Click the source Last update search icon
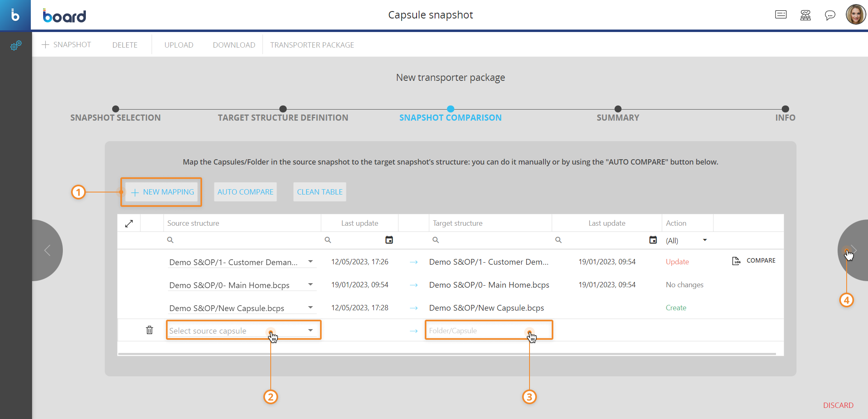This screenshot has height=419, width=868. point(328,240)
